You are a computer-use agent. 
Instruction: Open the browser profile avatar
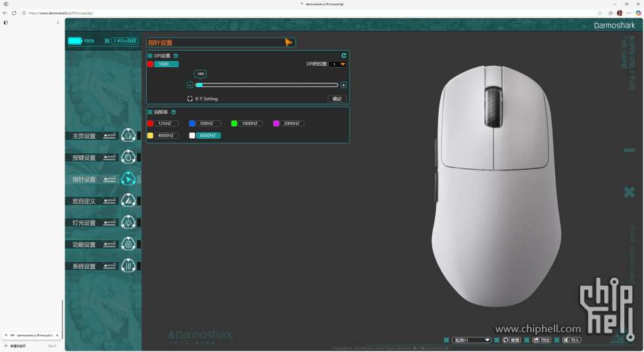pyautogui.click(x=620, y=13)
